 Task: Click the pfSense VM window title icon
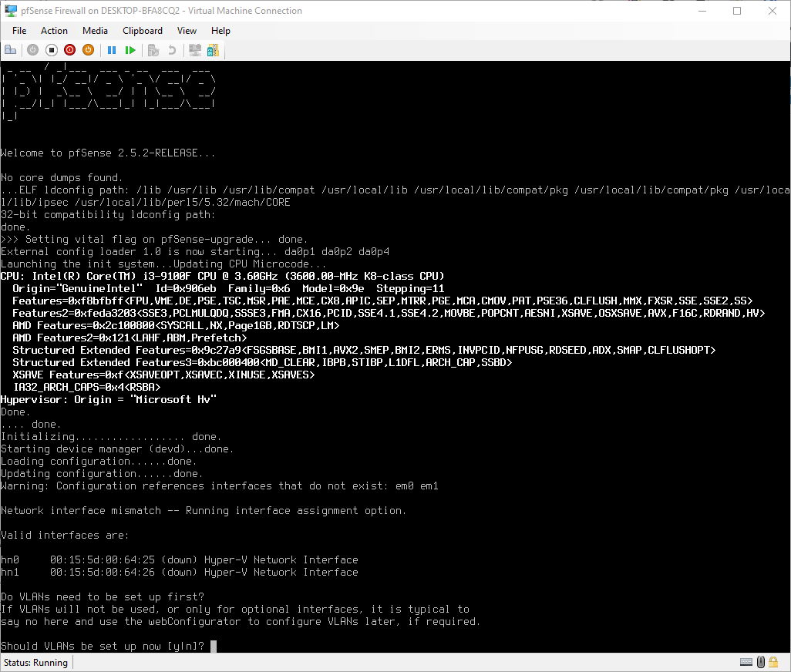(11, 11)
